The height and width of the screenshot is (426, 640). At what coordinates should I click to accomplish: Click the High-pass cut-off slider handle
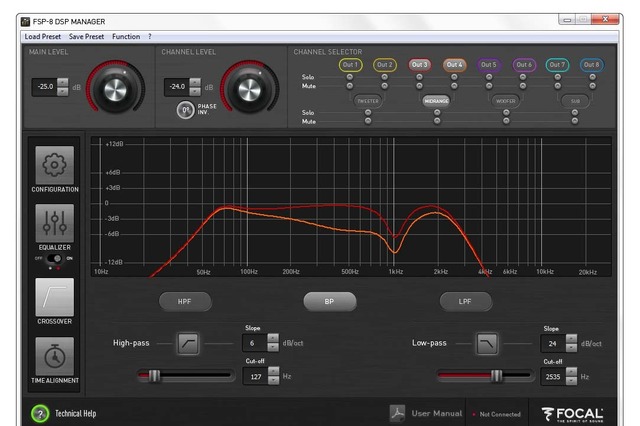[155, 376]
